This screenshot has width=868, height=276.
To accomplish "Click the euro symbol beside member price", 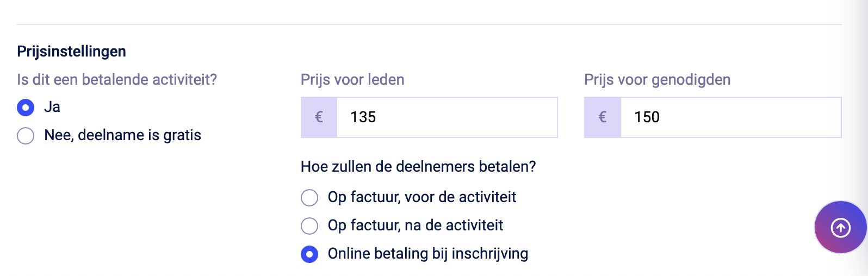I will coord(319,117).
